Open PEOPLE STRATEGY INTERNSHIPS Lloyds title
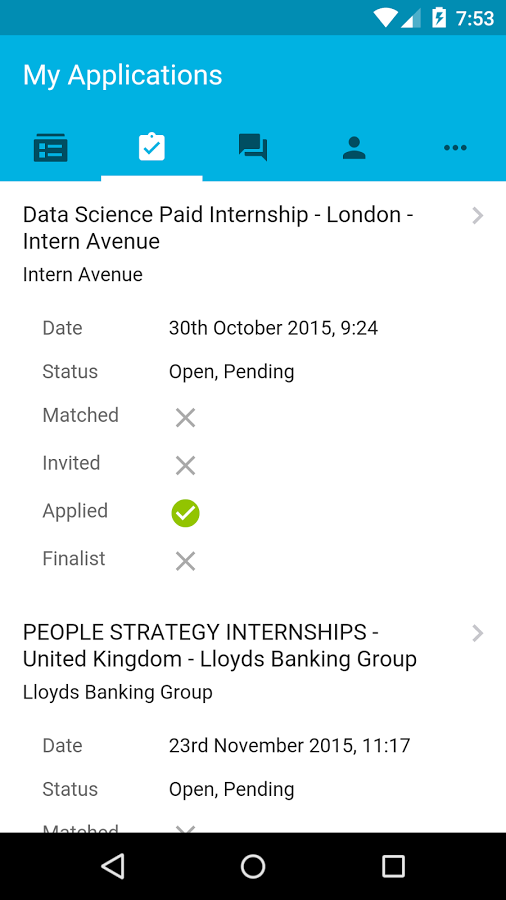 [x=220, y=646]
